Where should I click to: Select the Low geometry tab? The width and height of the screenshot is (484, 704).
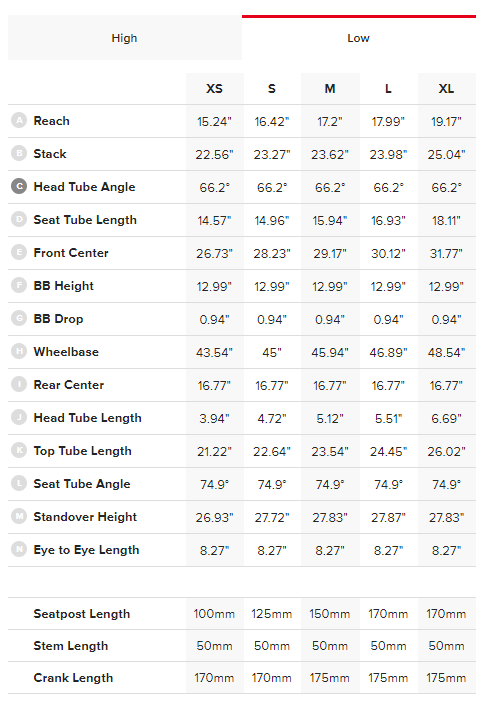pos(359,38)
